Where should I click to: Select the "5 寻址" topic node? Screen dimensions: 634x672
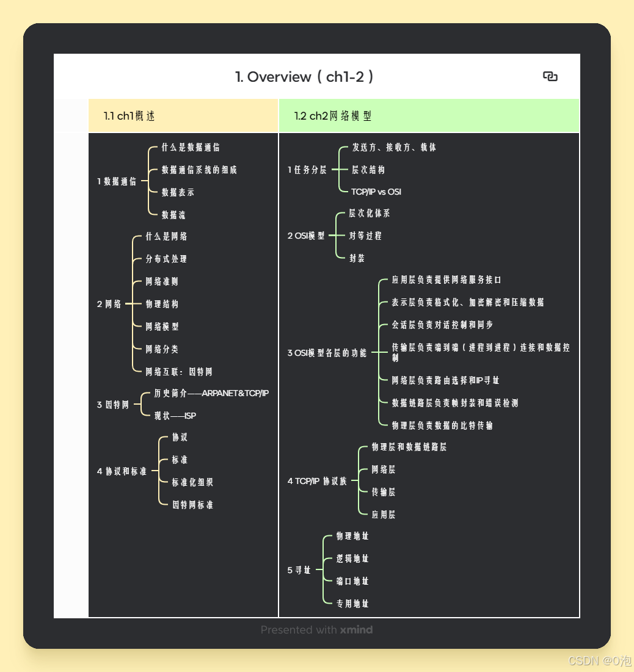click(x=299, y=570)
